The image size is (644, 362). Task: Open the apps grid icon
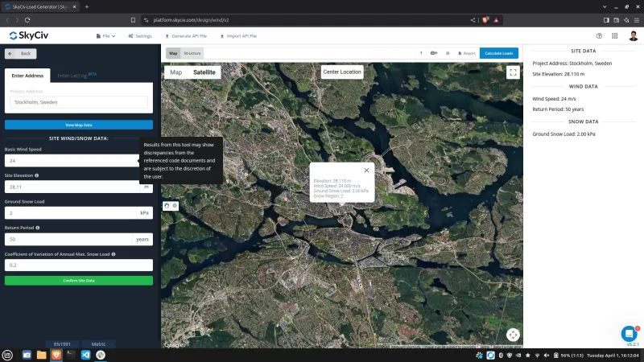click(615, 36)
